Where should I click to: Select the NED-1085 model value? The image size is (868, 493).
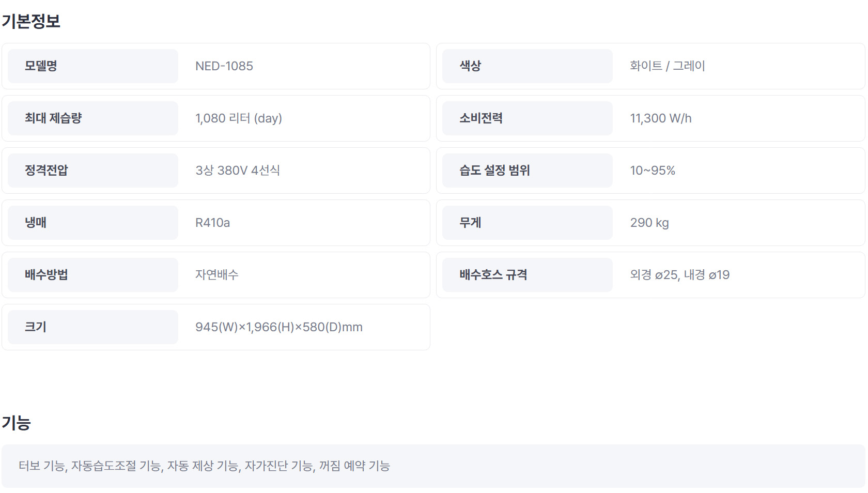[x=224, y=66]
